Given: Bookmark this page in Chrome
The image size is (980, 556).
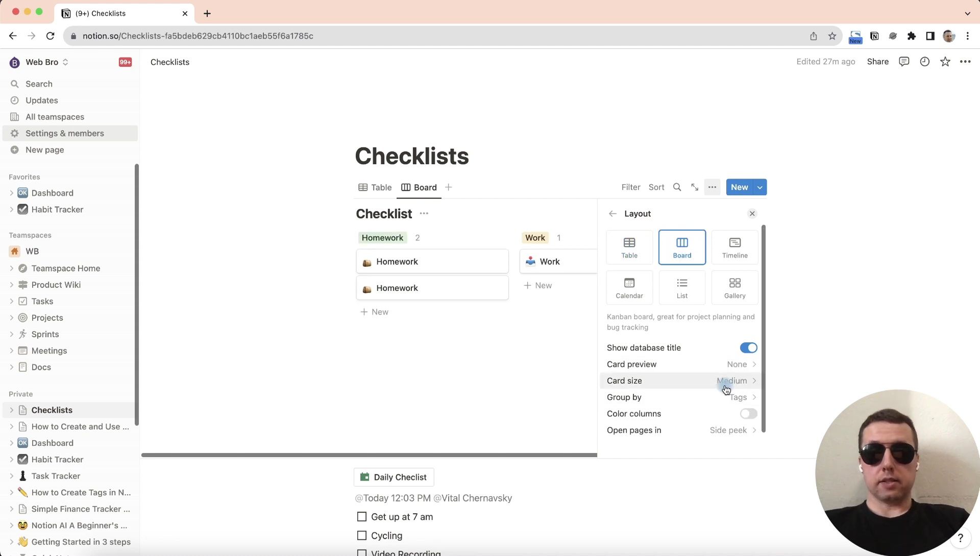Looking at the screenshot, I should tap(832, 36).
